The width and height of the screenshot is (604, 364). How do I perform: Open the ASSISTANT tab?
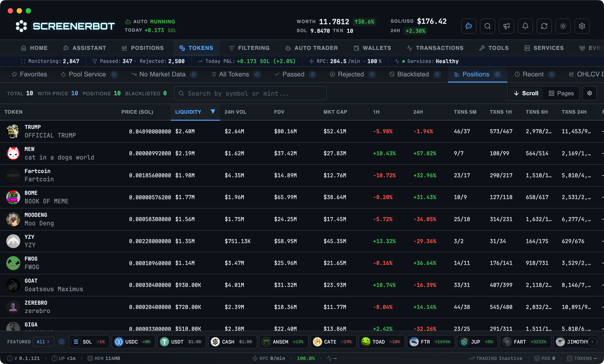[84, 48]
